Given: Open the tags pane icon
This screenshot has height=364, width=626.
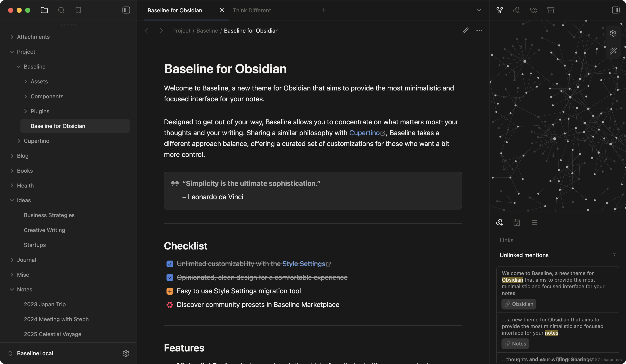Looking at the screenshot, I should (x=534, y=10).
